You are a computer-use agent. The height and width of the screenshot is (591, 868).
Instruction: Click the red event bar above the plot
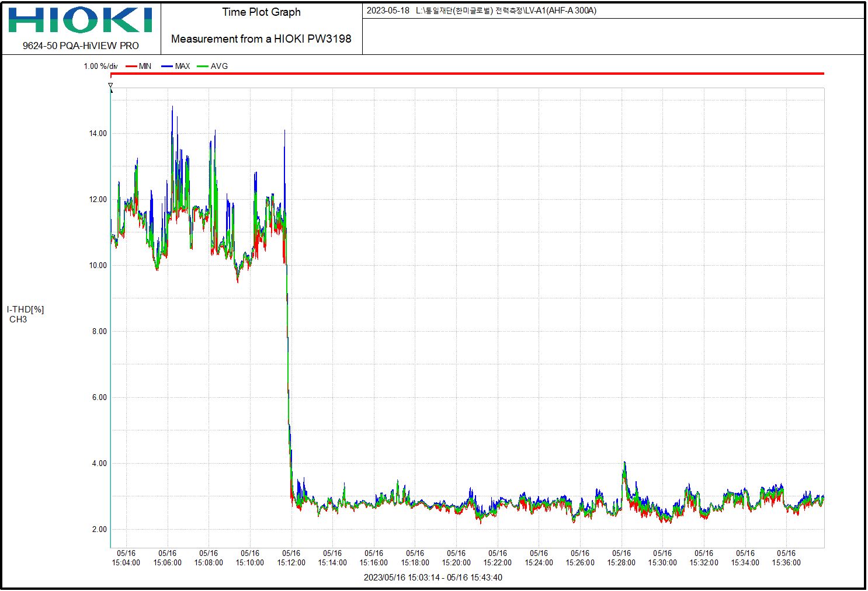[x=467, y=74]
